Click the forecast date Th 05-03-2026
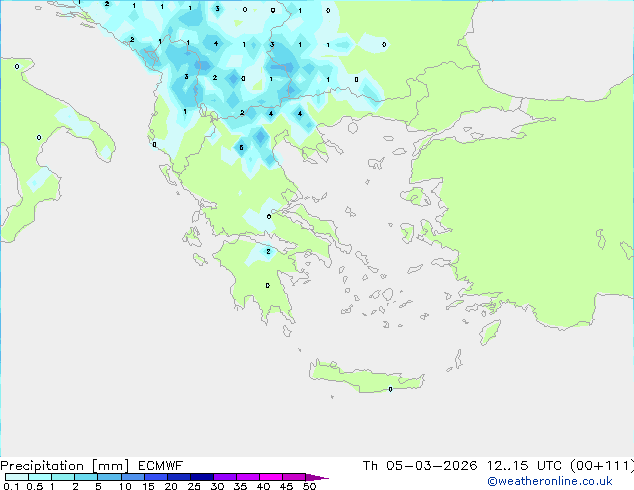Image resolution: width=634 pixels, height=490 pixels. [420, 466]
